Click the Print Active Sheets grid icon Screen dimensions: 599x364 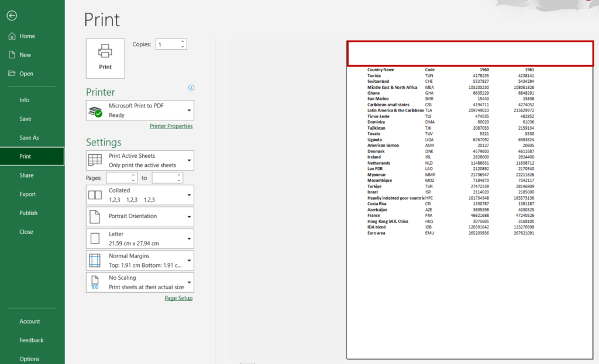tap(95, 160)
